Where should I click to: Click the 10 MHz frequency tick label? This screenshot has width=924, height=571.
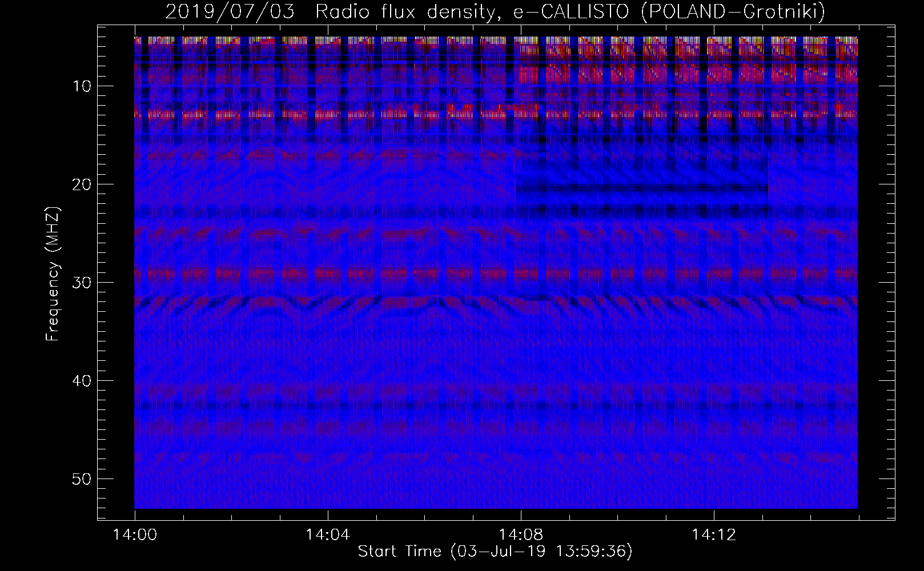click(82, 86)
